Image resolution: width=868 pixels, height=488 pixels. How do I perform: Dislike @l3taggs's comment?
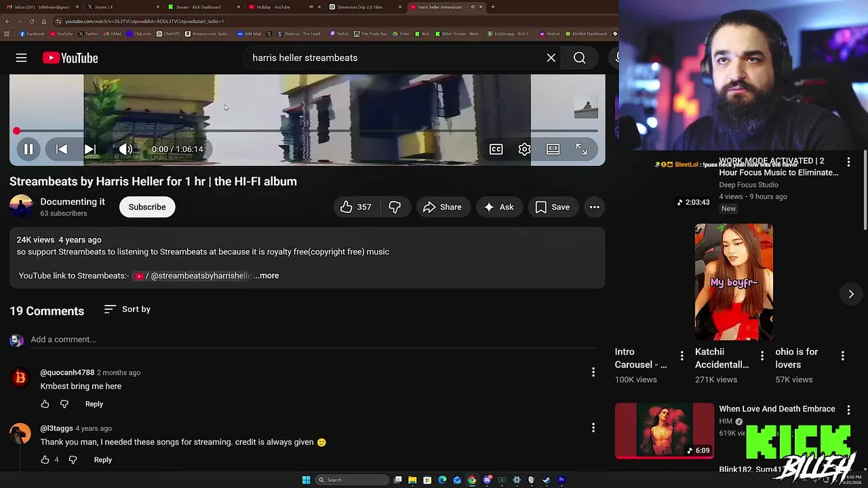(x=73, y=460)
